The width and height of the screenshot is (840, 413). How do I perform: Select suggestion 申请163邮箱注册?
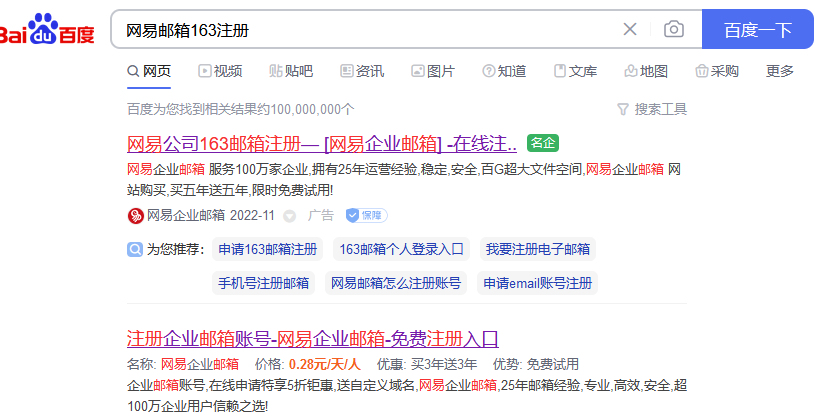click(267, 249)
